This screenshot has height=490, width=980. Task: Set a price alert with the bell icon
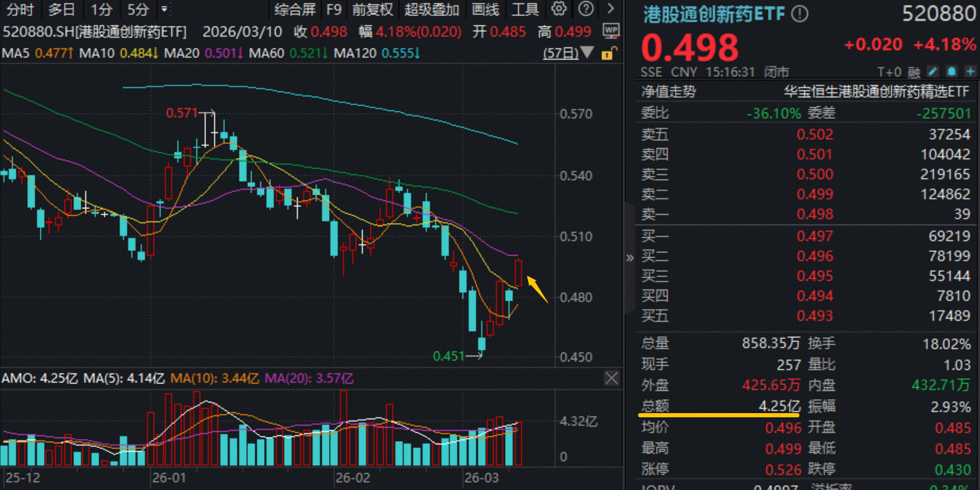point(952,71)
